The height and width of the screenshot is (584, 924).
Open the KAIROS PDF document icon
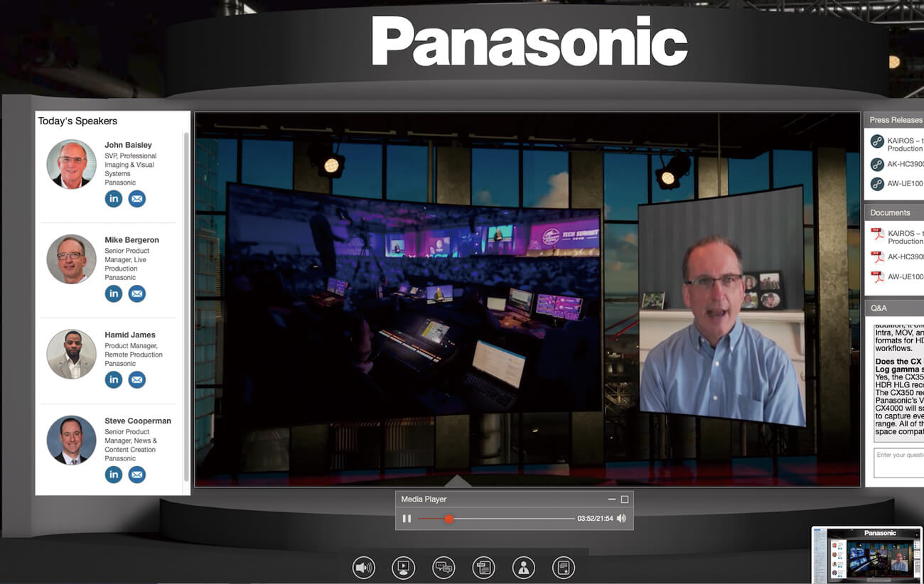pos(878,234)
